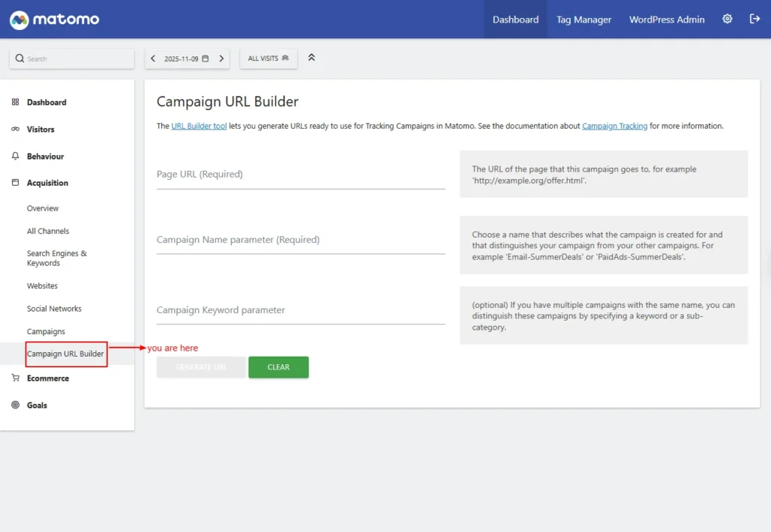Go to the previous date with left arrow
771x532 pixels.
pos(154,59)
